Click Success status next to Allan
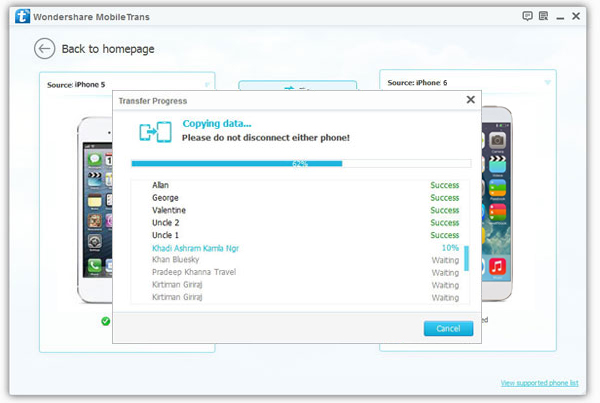 pyautogui.click(x=445, y=185)
